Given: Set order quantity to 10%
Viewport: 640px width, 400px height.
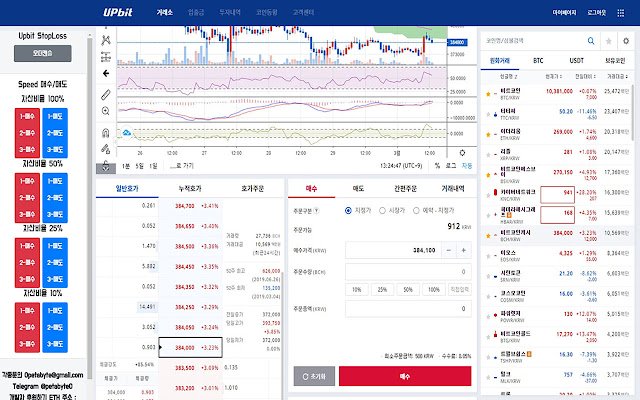Looking at the screenshot, I should [357, 289].
